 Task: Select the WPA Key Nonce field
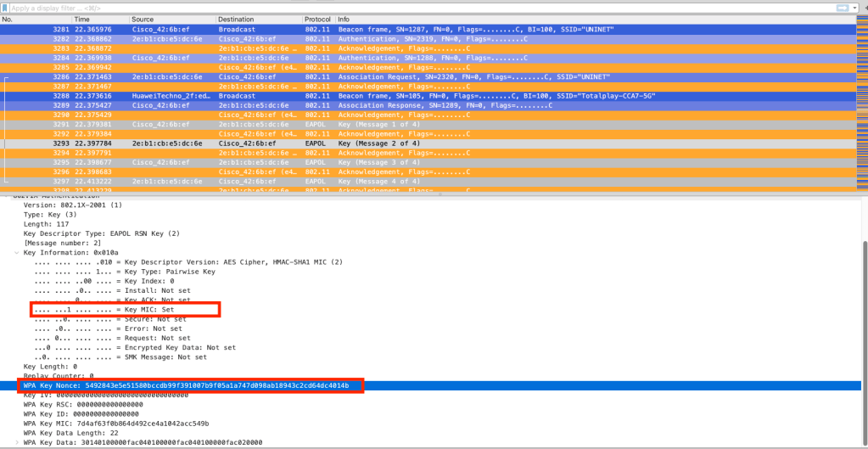187,385
